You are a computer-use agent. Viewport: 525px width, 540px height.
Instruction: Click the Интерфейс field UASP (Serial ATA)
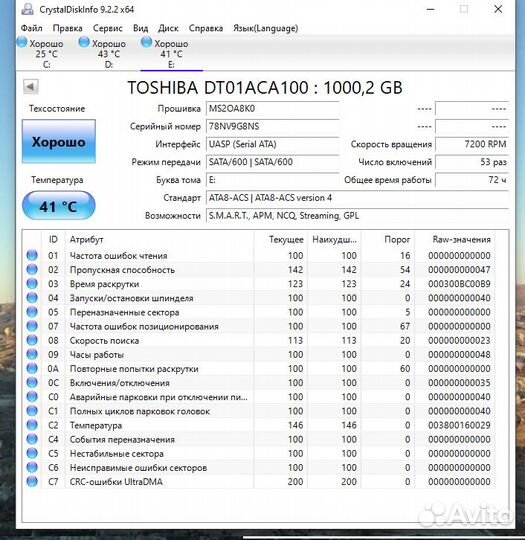tap(272, 144)
